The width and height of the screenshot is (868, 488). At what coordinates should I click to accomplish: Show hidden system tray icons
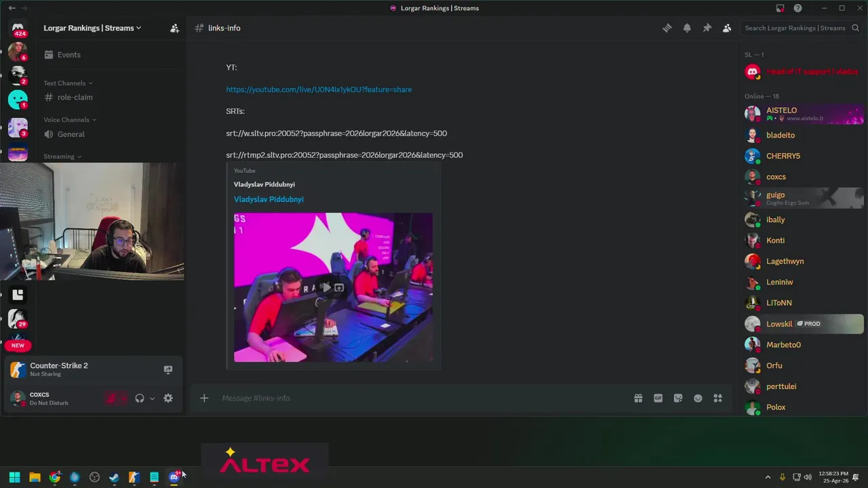tap(768, 477)
